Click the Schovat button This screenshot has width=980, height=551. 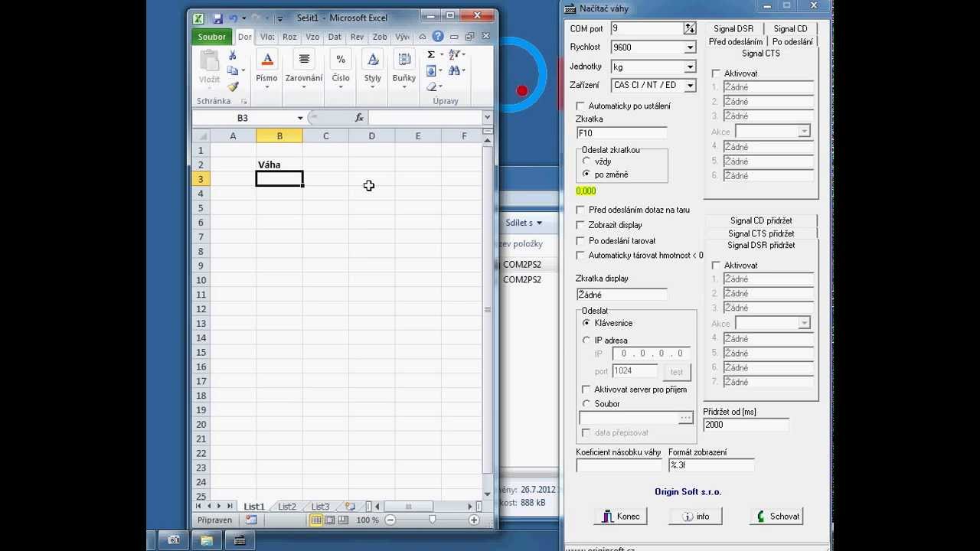777,517
